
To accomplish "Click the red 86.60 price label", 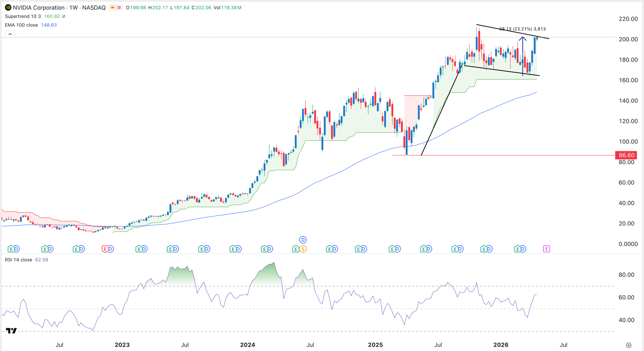I will click(x=626, y=155).
